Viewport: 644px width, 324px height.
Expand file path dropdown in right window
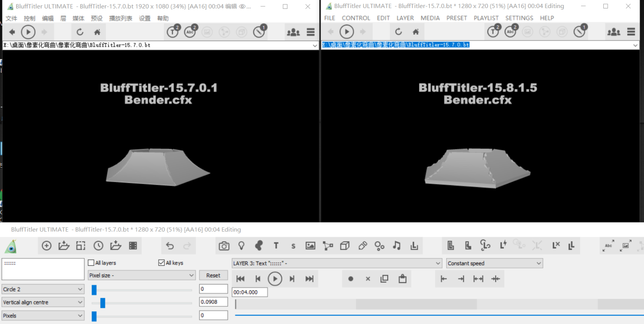pyautogui.click(x=635, y=45)
